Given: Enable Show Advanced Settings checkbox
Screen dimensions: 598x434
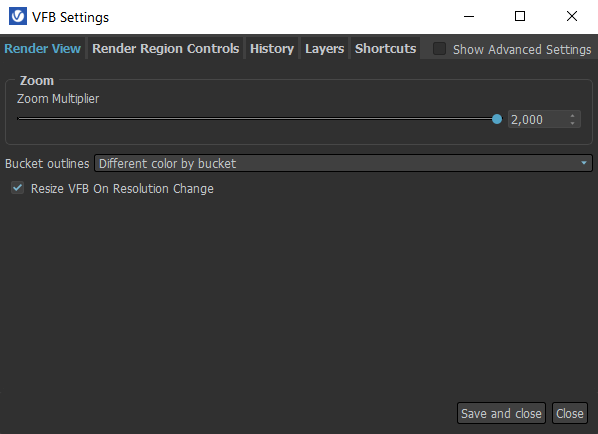Looking at the screenshot, I should tap(439, 49).
